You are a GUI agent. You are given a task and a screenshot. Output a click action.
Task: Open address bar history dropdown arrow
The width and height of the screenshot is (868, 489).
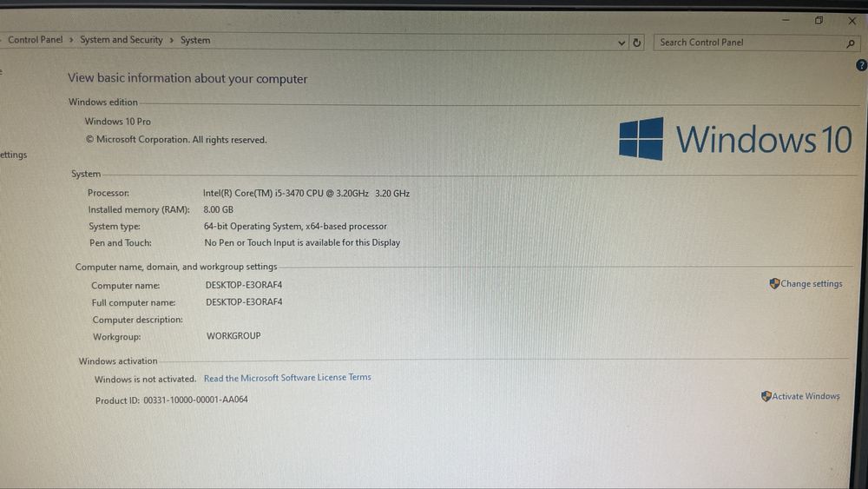point(621,43)
